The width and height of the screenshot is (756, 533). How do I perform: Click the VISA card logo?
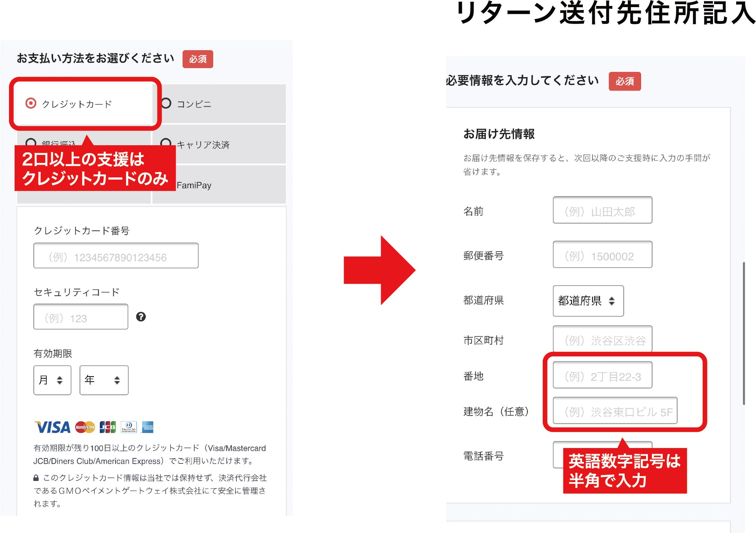(53, 427)
